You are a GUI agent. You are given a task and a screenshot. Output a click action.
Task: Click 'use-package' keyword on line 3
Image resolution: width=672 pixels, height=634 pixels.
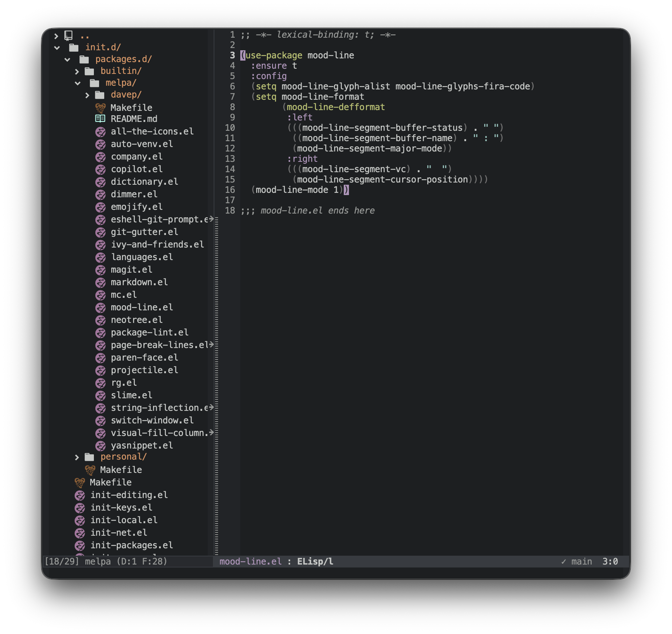274,55
